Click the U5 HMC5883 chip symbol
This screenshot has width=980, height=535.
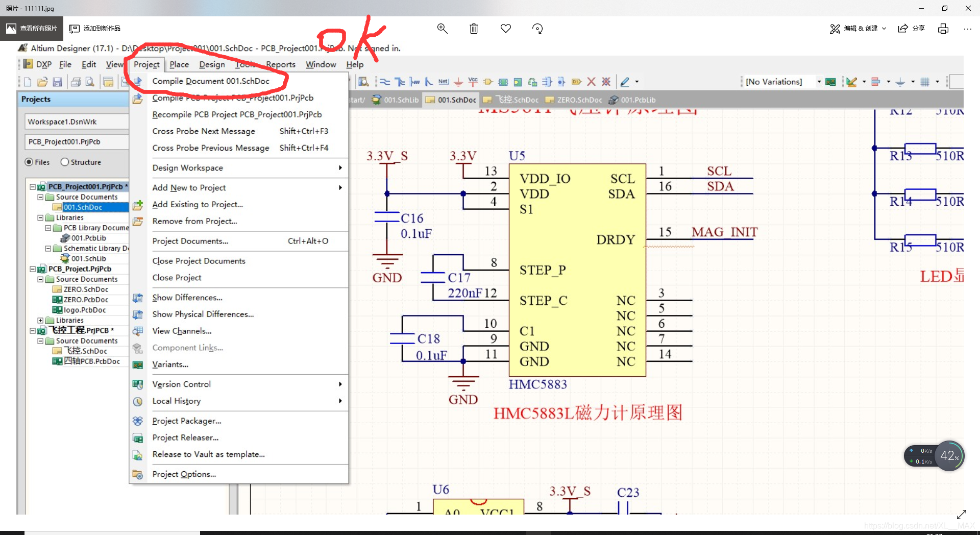[x=577, y=271]
